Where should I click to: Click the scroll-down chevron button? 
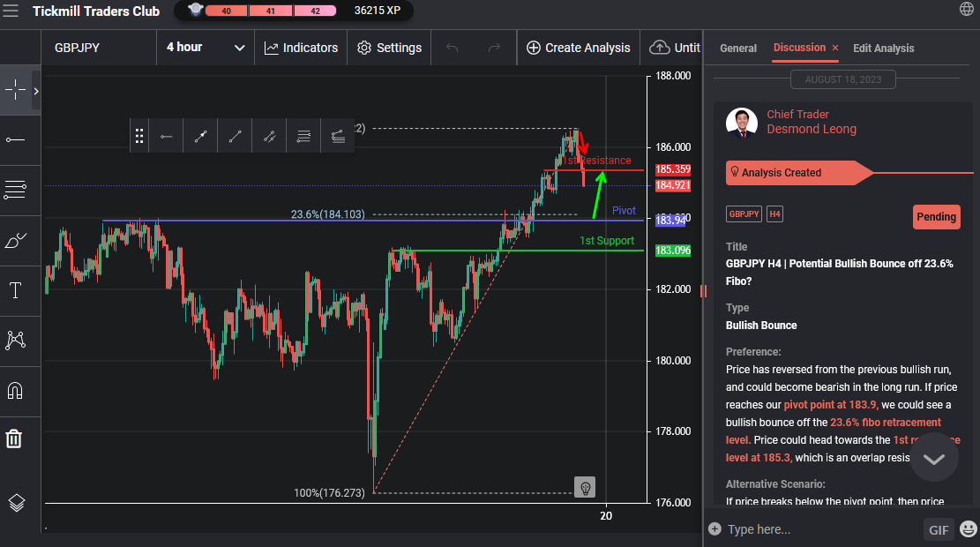coord(934,458)
